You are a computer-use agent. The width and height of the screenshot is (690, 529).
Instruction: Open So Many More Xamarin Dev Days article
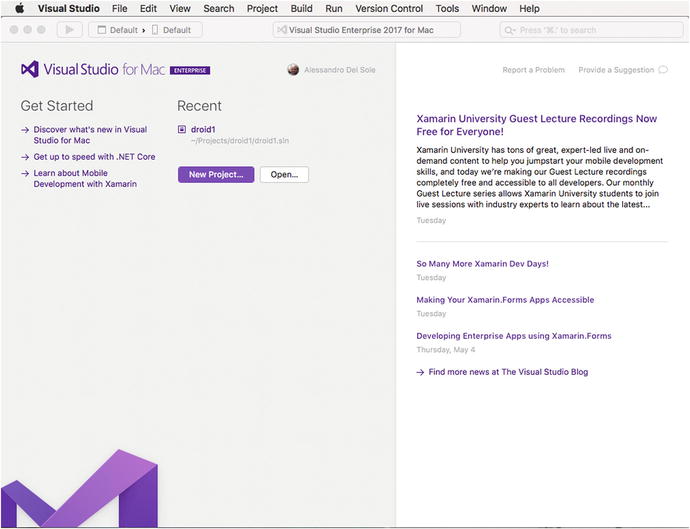pos(482,264)
